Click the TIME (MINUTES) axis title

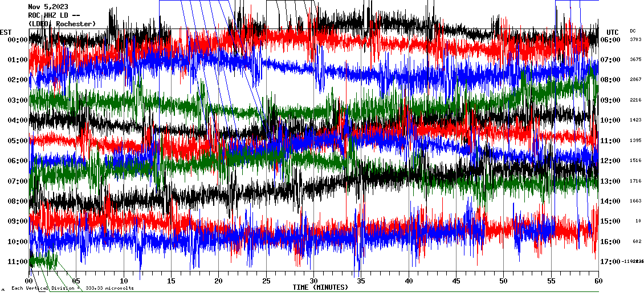pos(320,287)
